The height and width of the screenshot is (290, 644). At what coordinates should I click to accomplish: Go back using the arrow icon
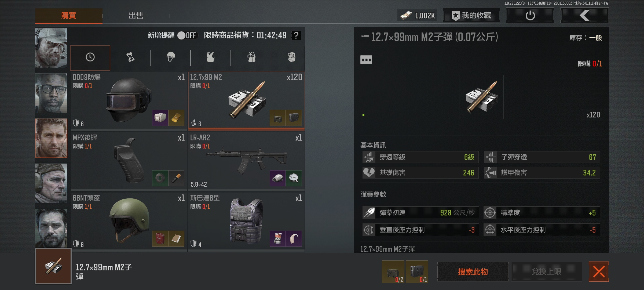pyautogui.click(x=584, y=16)
